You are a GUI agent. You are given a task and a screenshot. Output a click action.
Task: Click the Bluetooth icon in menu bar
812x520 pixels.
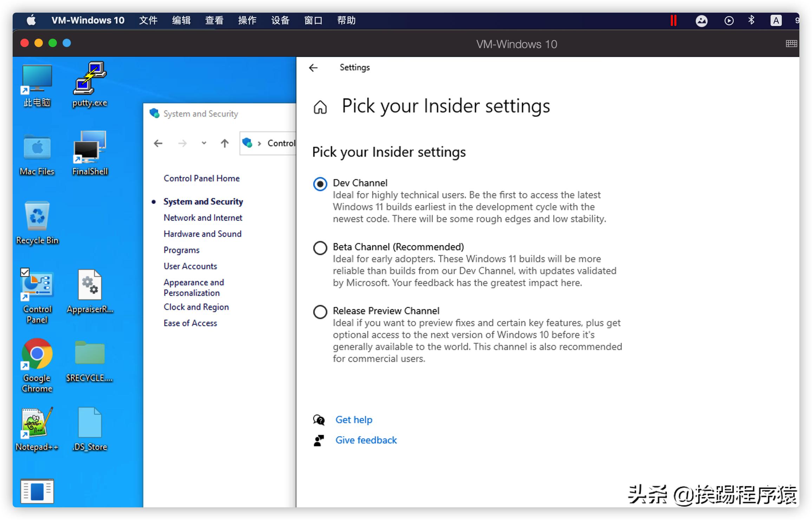[751, 20]
